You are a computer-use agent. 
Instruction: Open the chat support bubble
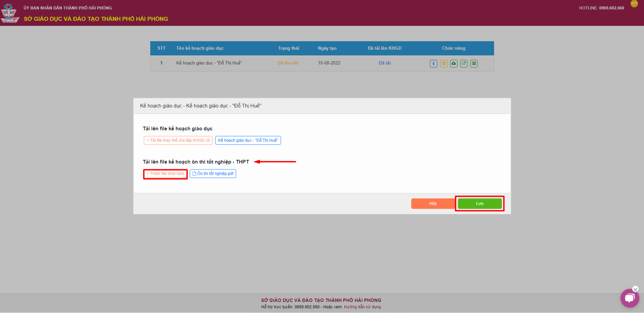click(629, 298)
